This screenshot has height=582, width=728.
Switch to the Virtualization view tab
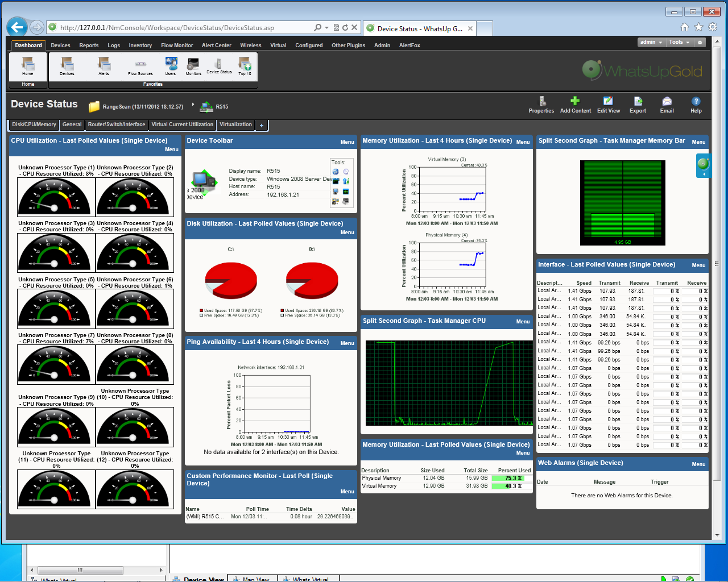[x=235, y=124]
